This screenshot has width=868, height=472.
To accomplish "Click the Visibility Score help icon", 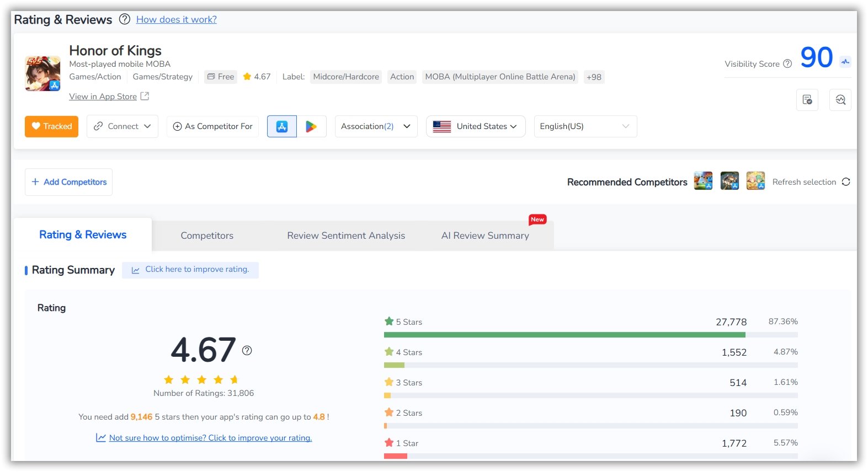I will point(787,64).
